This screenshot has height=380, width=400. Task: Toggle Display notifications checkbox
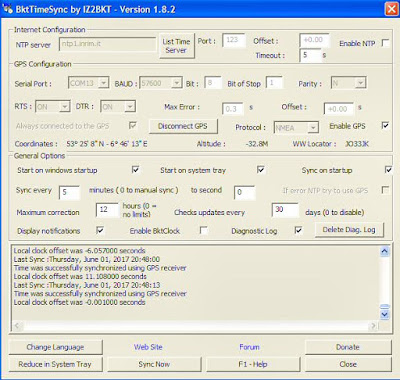coord(100,230)
